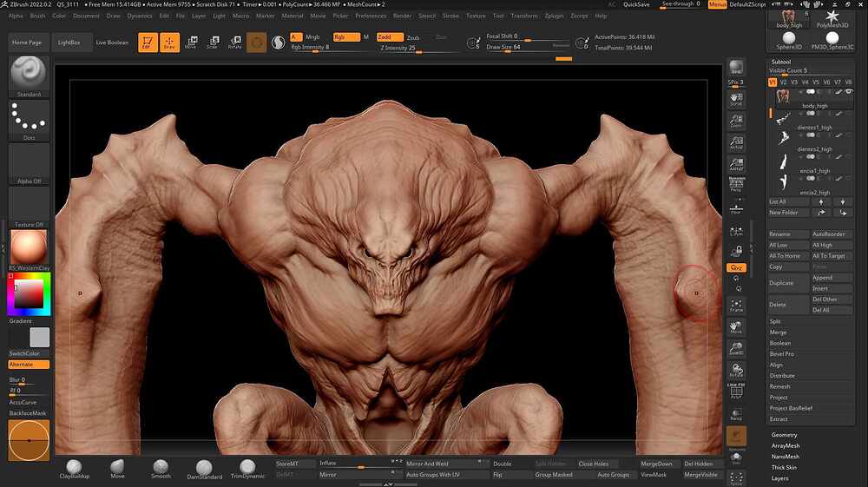
Task: Open the Document menu
Action: pos(86,16)
